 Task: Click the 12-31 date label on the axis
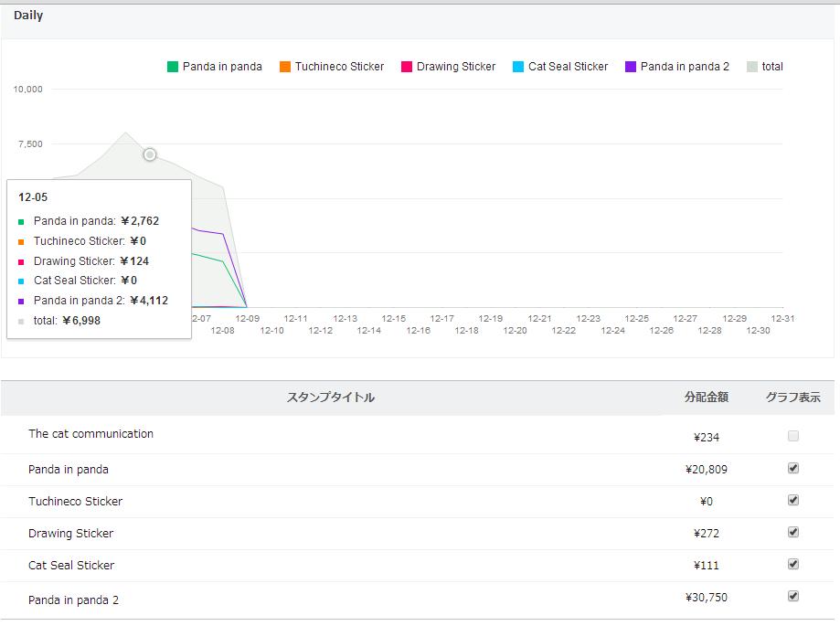click(782, 319)
